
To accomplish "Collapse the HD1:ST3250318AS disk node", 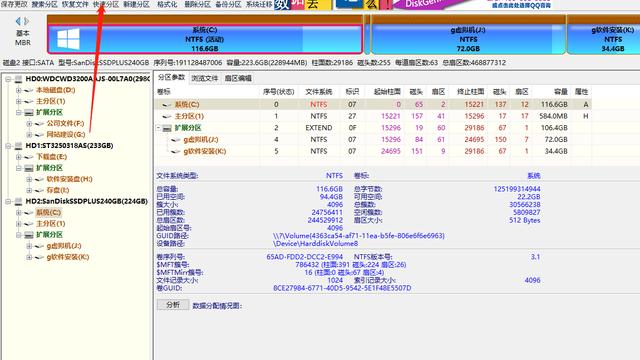I will pos(8,146).
